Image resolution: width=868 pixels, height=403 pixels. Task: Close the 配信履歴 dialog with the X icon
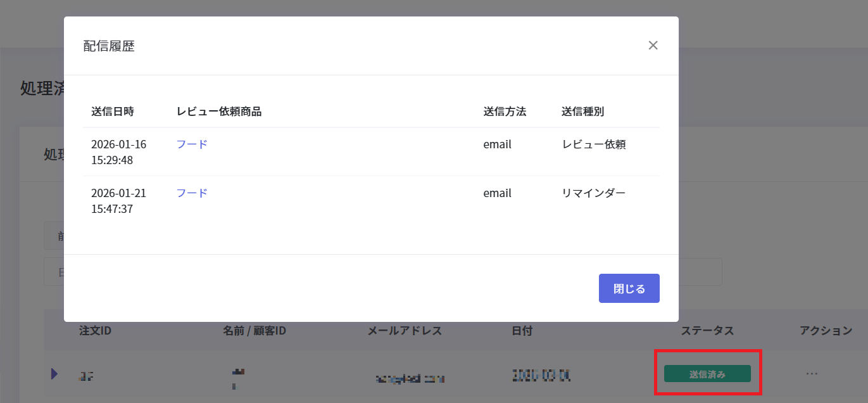click(653, 45)
